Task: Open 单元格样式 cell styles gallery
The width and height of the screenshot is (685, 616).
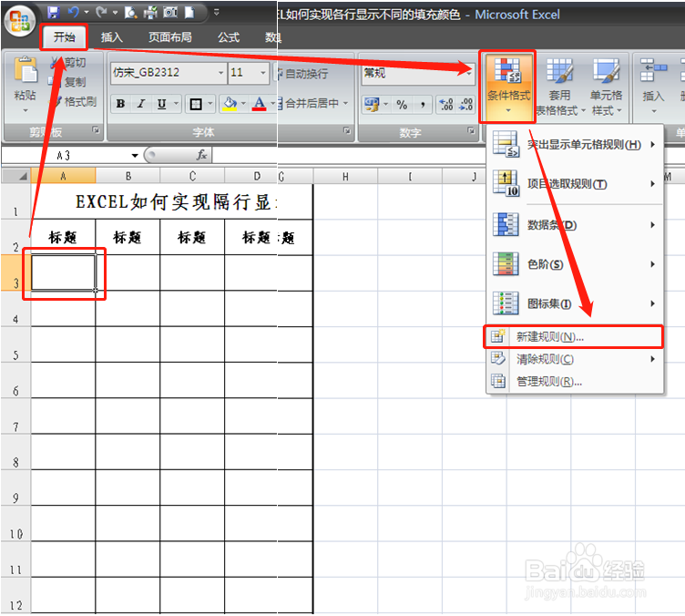Action: 607,86
